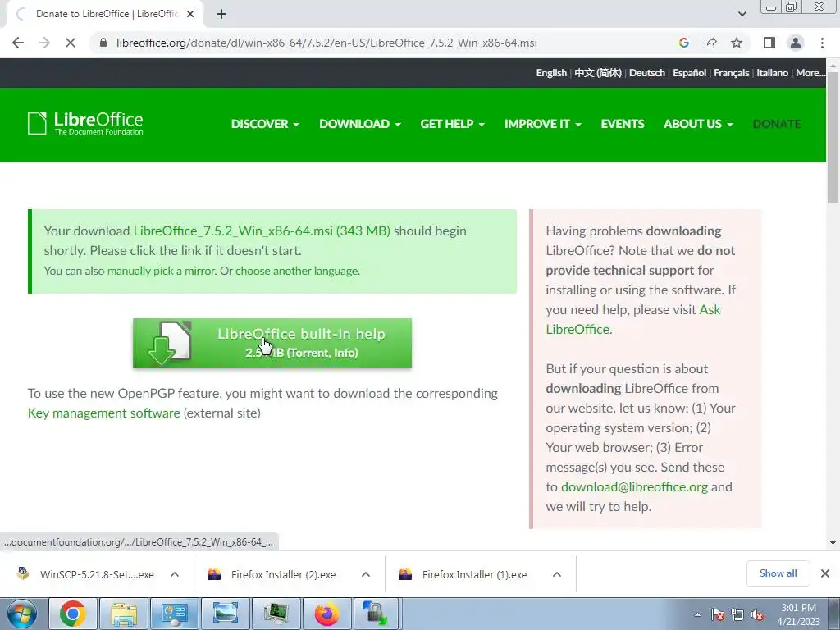This screenshot has width=840, height=630.
Task: Bookmark this page with star
Action: [x=737, y=43]
